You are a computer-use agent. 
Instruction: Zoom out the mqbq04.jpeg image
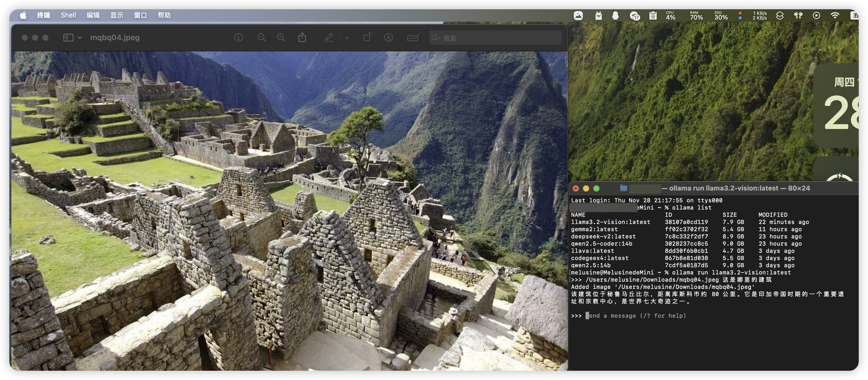pos(262,37)
